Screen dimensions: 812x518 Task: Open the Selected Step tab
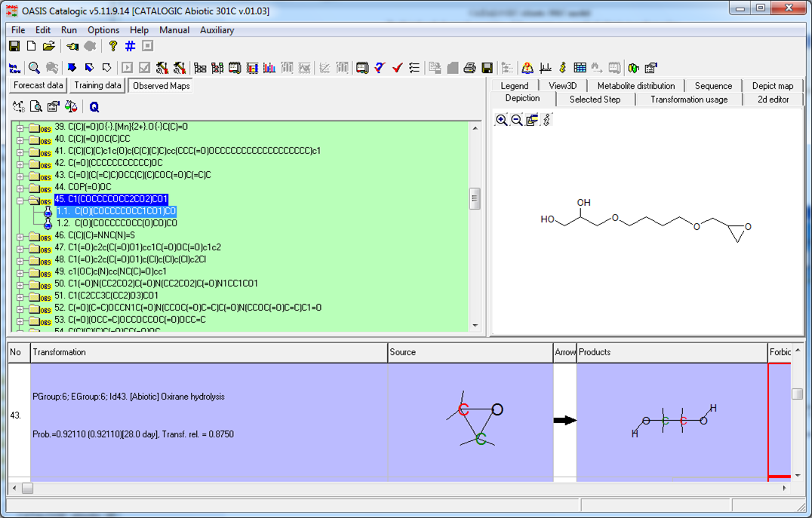[595, 100]
